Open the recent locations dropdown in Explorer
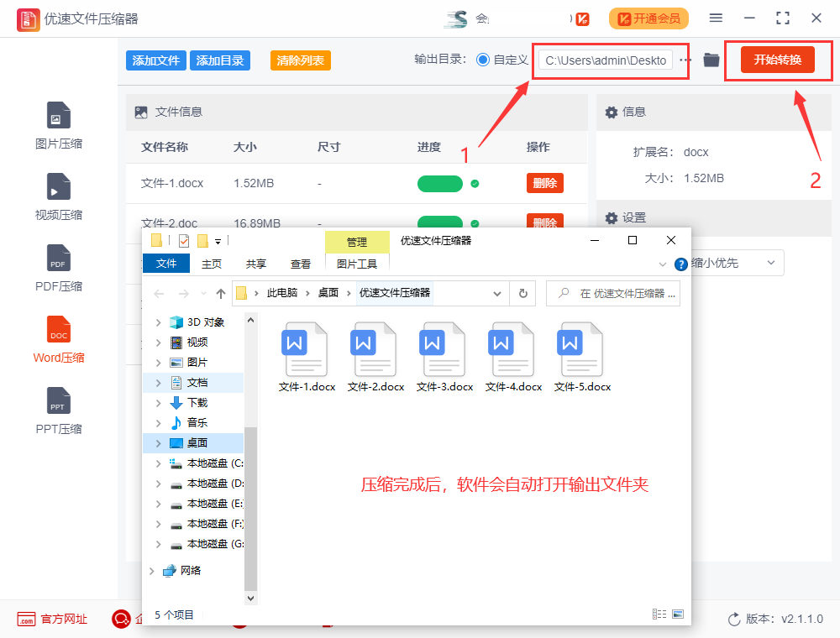 (x=203, y=293)
